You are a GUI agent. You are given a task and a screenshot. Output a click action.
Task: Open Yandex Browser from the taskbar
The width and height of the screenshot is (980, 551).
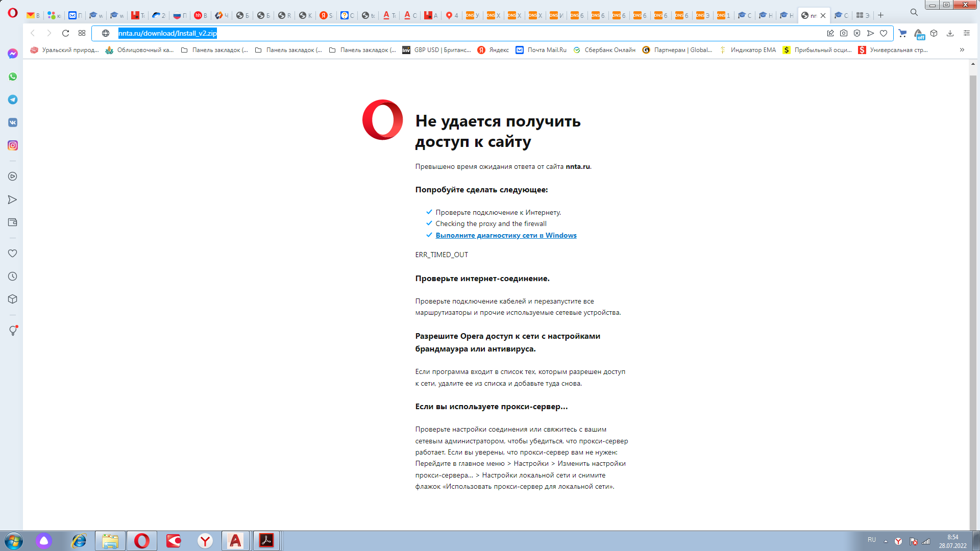[205, 541]
